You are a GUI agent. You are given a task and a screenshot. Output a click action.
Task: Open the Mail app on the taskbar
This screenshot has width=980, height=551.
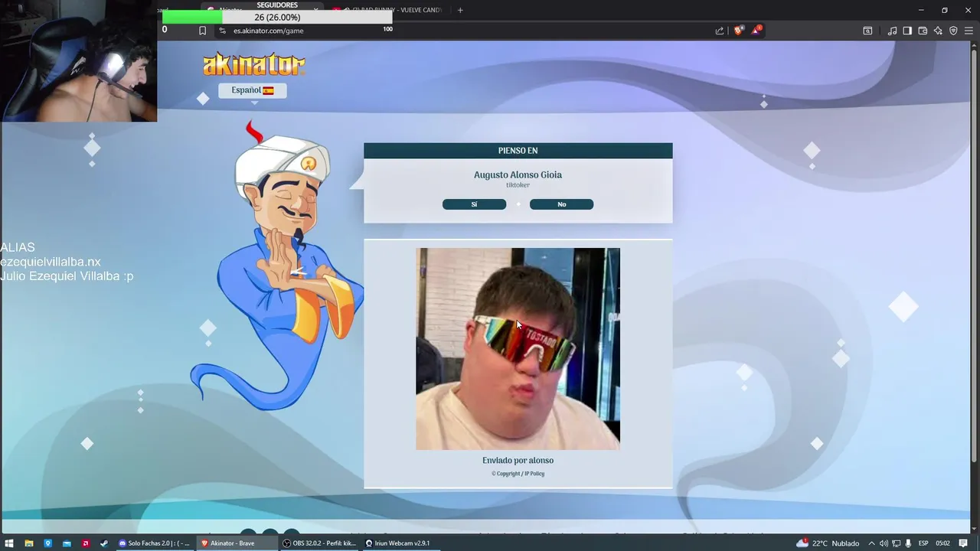pyautogui.click(x=67, y=543)
